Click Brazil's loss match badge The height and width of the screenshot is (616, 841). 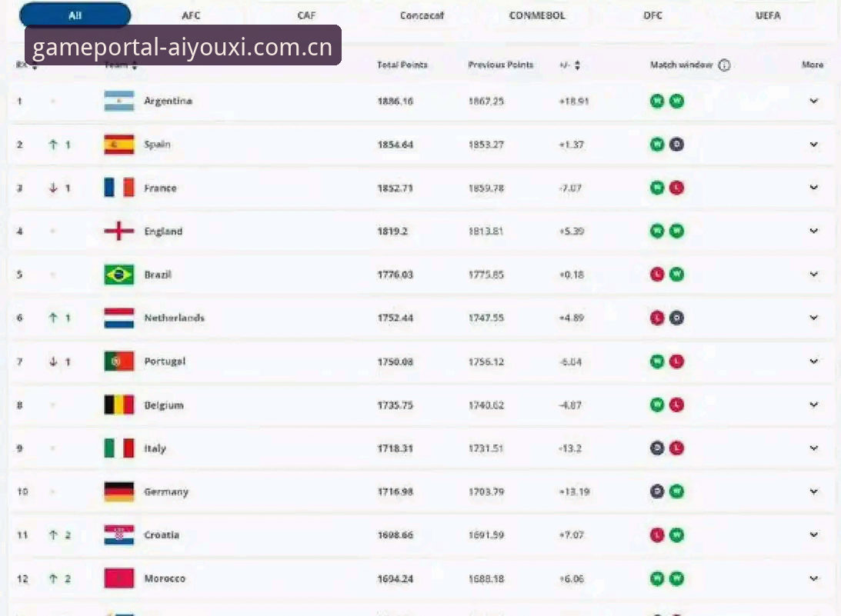point(657,275)
